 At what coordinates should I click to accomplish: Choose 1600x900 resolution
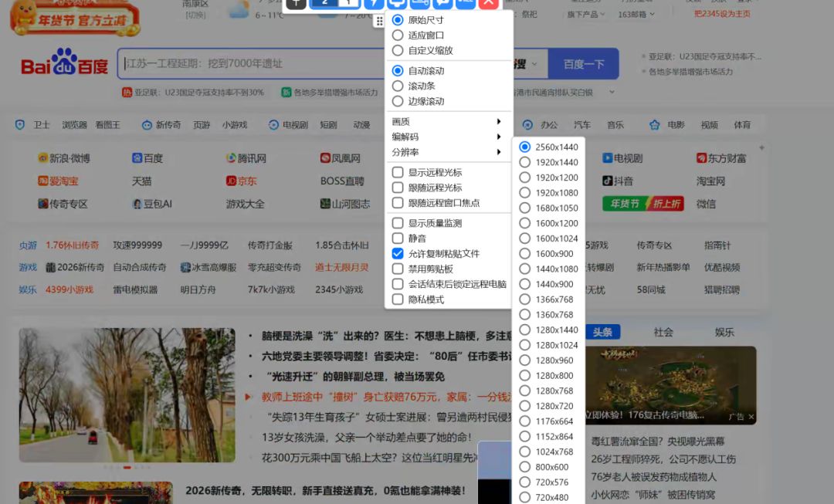coord(546,254)
